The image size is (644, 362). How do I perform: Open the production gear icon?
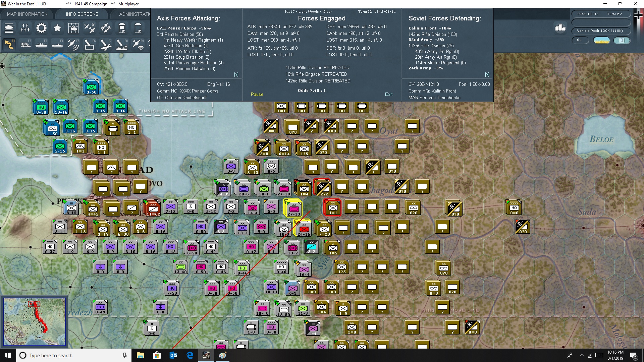tap(41, 28)
